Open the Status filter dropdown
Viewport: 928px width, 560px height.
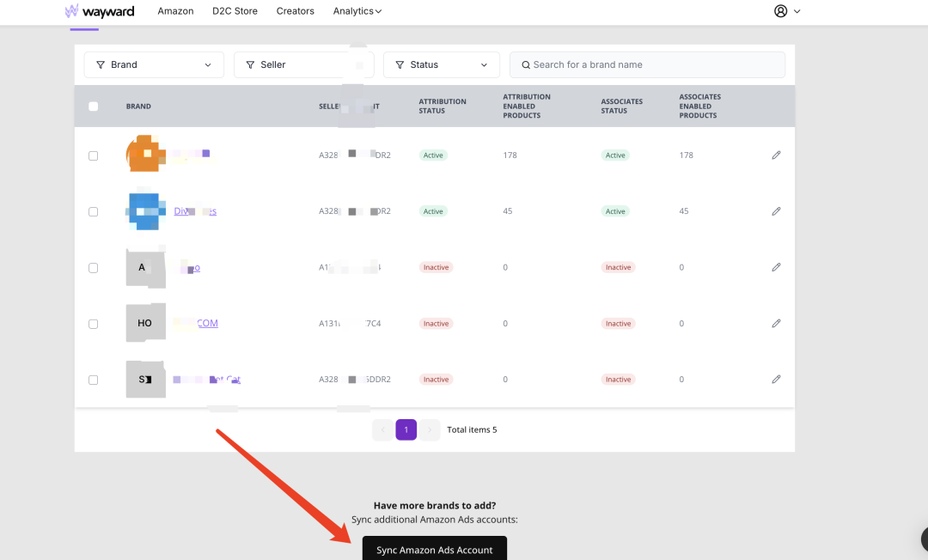click(442, 64)
